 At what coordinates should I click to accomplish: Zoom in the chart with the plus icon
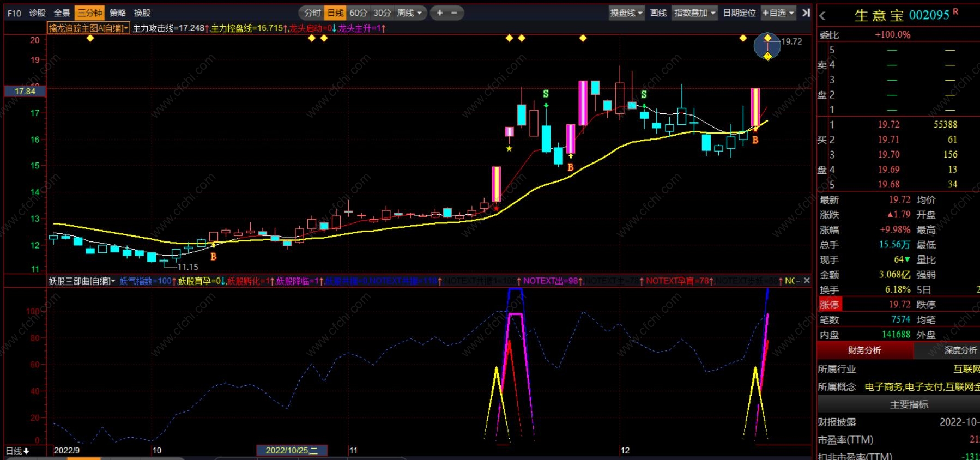click(440, 13)
